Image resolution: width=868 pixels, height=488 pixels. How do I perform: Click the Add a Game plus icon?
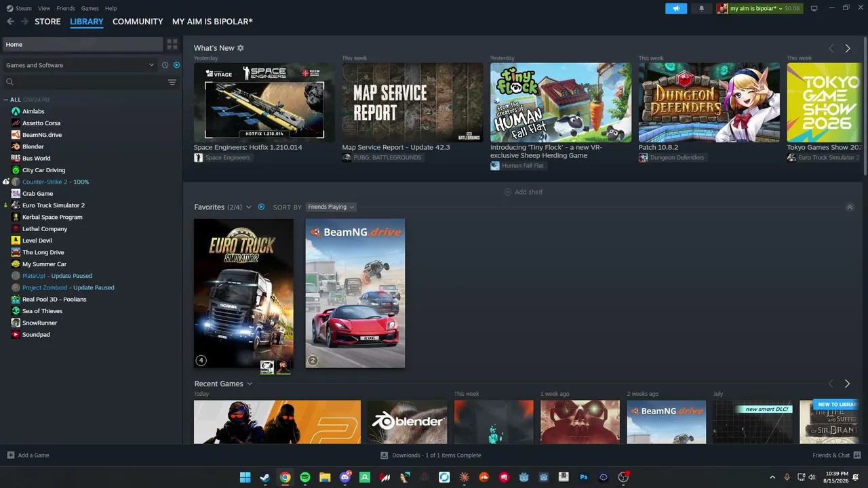(10, 455)
